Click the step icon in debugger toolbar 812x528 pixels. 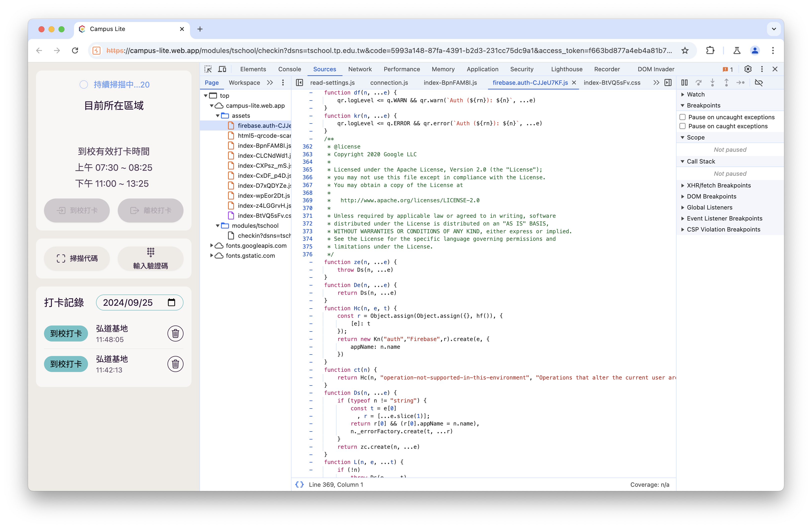(740, 82)
